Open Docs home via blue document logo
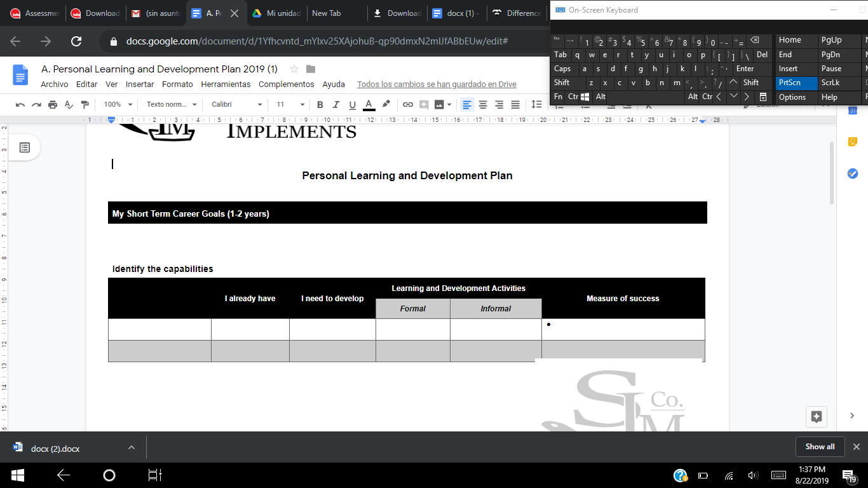This screenshot has width=868, height=488. click(21, 75)
